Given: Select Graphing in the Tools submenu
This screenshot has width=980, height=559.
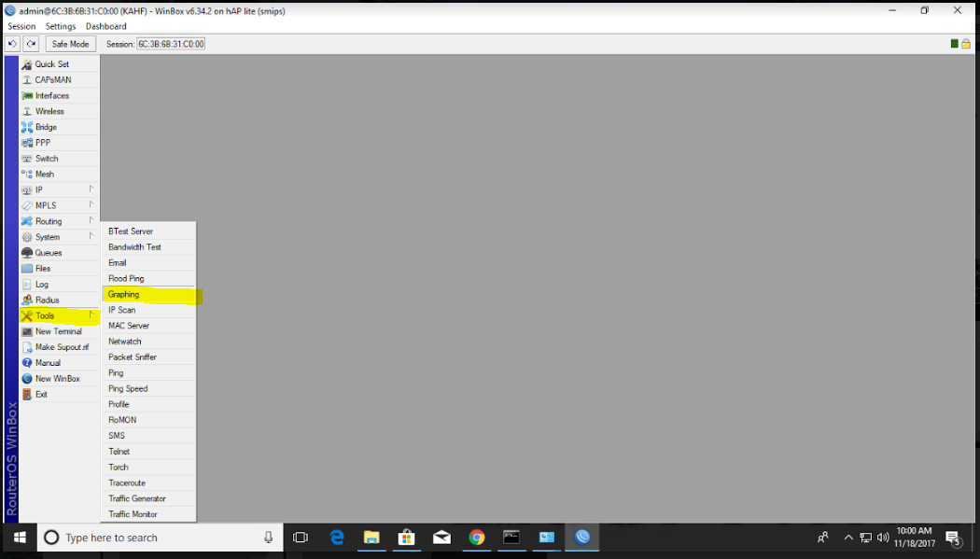Looking at the screenshot, I should [148, 295].
